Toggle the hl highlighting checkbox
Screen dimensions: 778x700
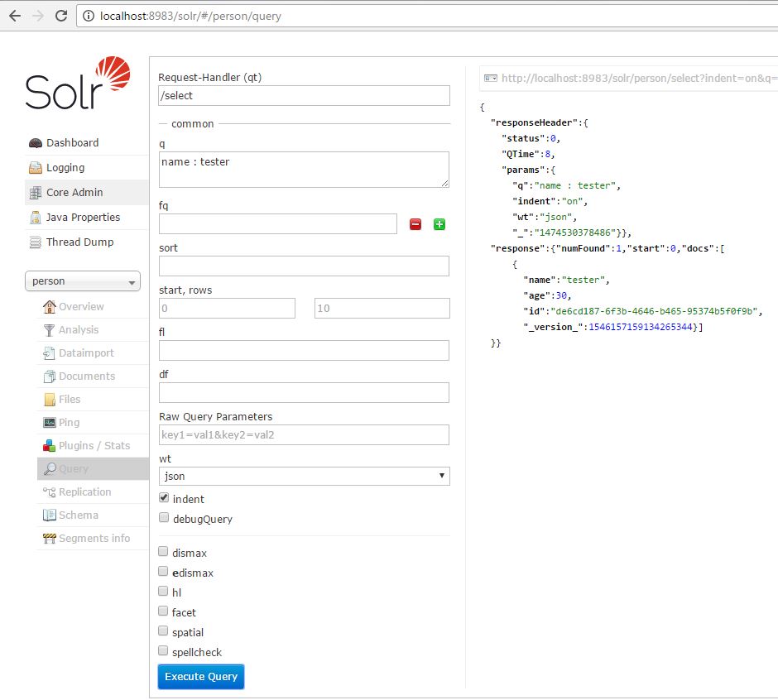pyautogui.click(x=163, y=591)
